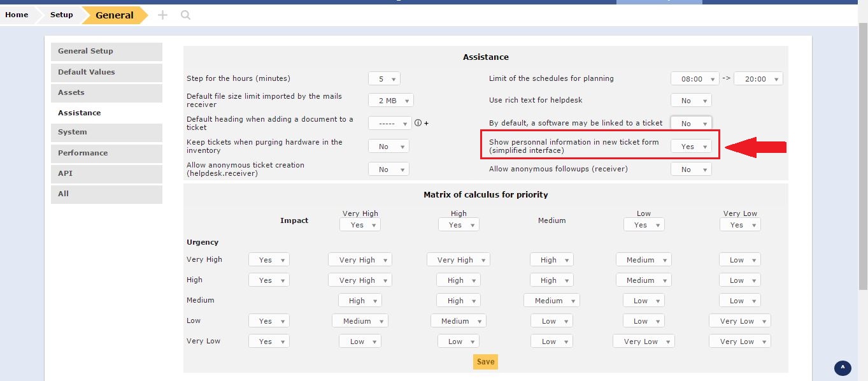Open priority for Low urgency, High impact
Screen dimensions: 868x381
point(459,321)
